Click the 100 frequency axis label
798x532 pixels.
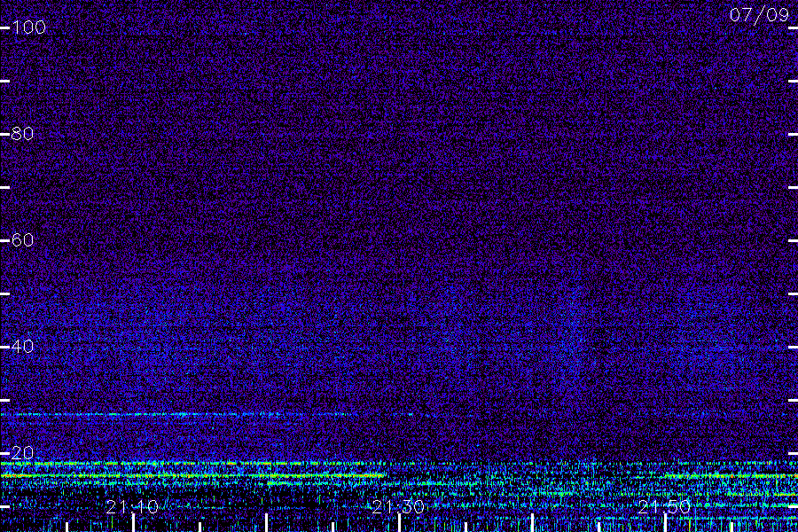click(x=28, y=27)
